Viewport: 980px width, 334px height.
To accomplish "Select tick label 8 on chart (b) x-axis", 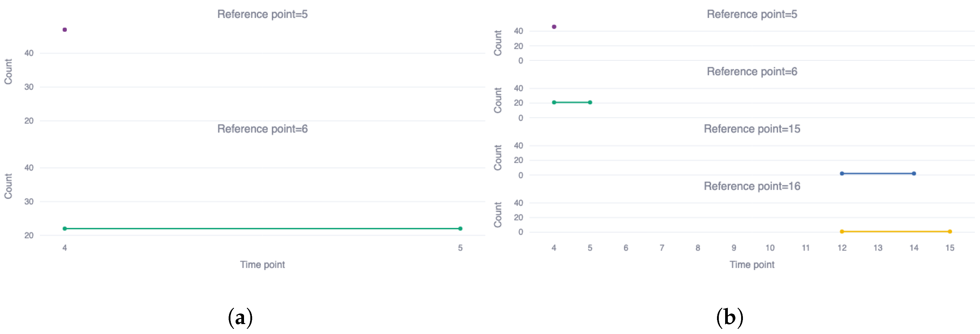I will pyautogui.click(x=698, y=248).
